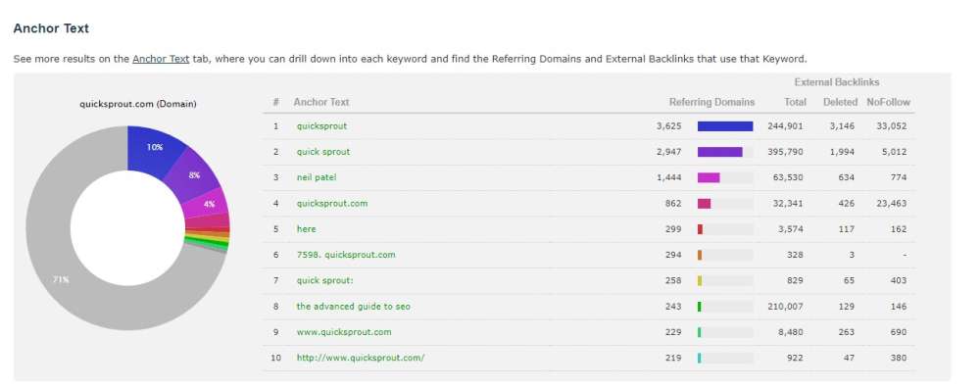This screenshot has width=980, height=388.
Task: Sort by the Anchor Text column header
Action: click(321, 102)
